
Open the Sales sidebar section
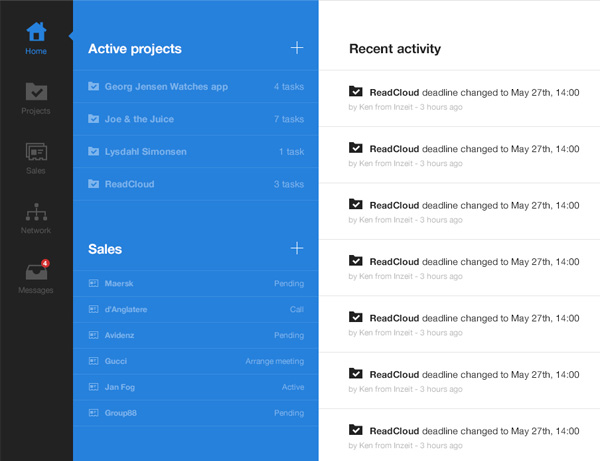36,157
